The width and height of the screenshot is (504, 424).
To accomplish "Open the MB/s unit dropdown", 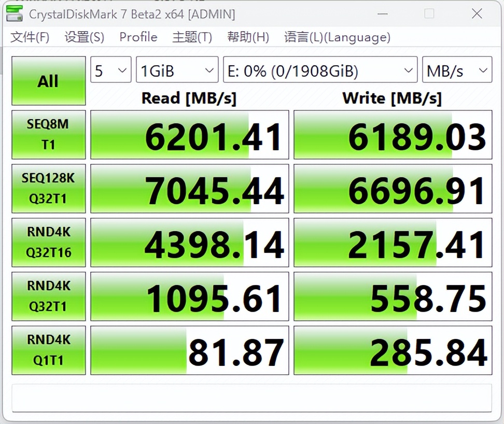I will pyautogui.click(x=457, y=69).
